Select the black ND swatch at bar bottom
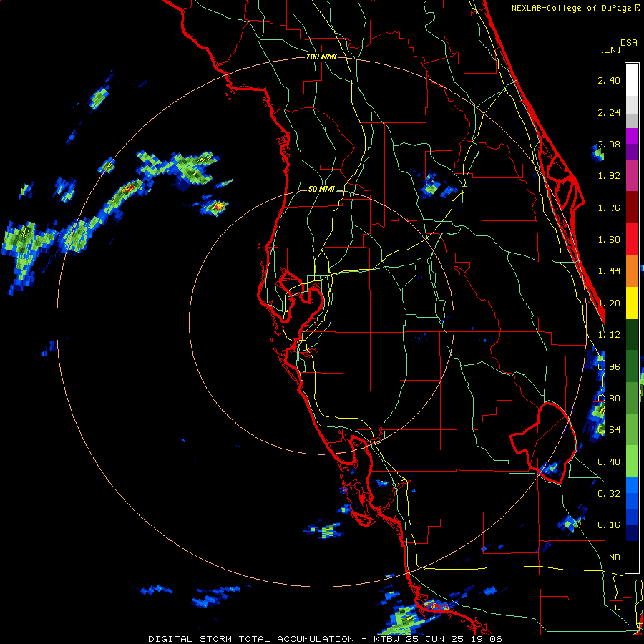The height and width of the screenshot is (644, 644). point(632,557)
